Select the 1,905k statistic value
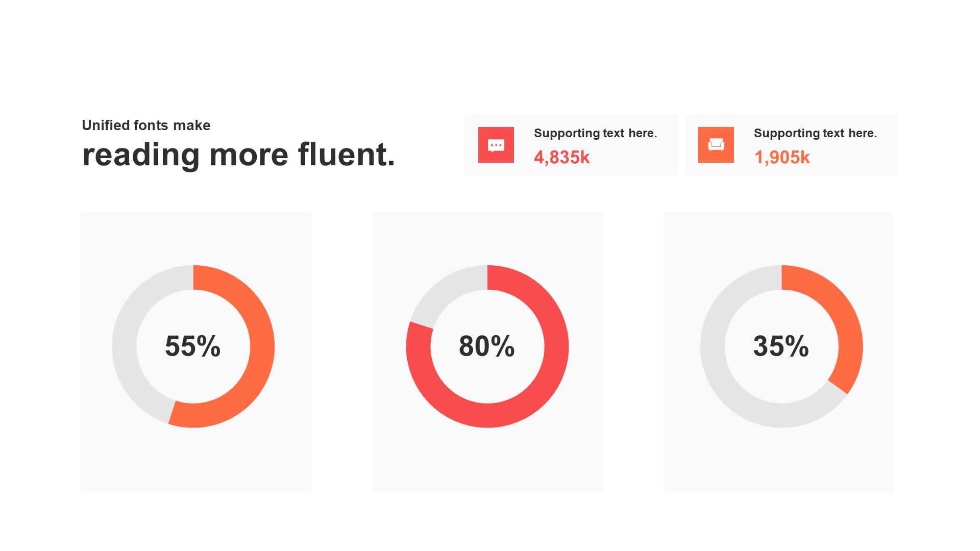 782,158
